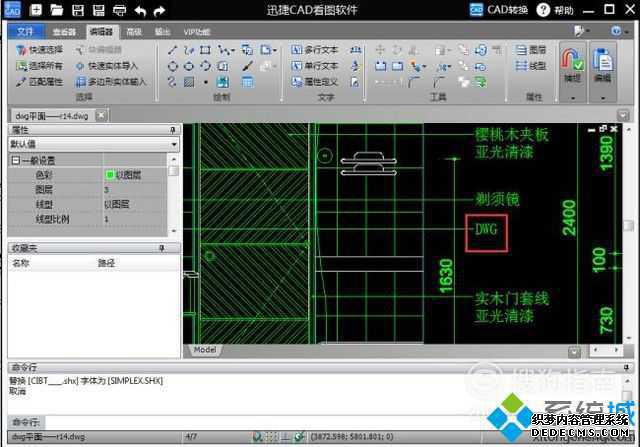Open the CAD转换 converter

click(499, 10)
